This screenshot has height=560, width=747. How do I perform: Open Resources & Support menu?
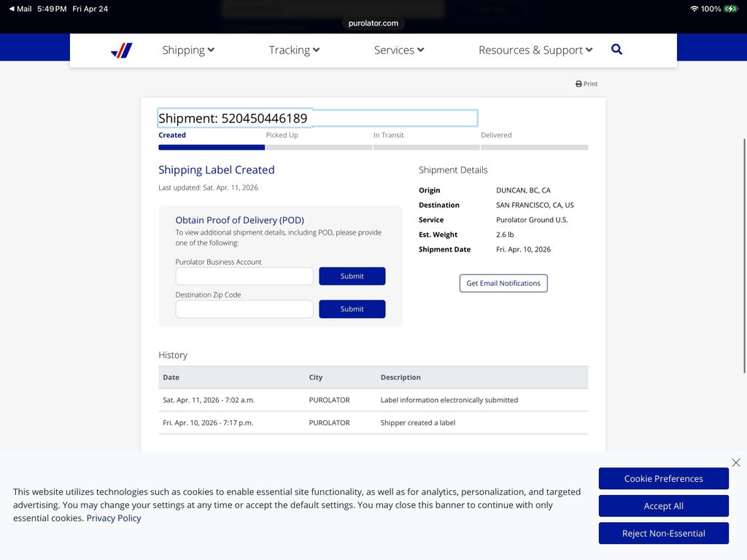click(x=535, y=50)
